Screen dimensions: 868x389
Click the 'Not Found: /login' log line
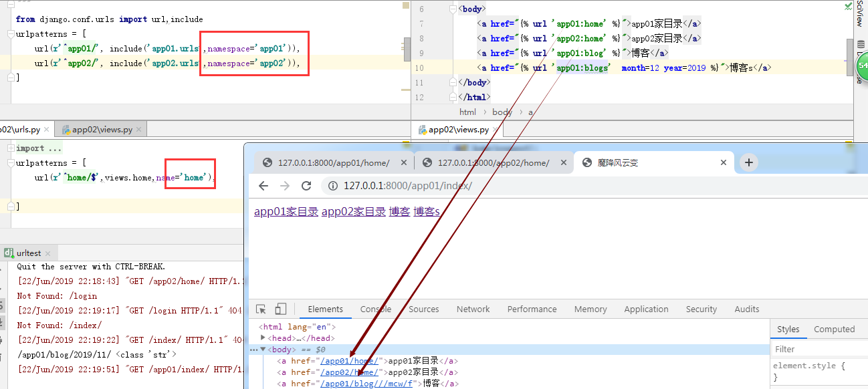(57, 295)
